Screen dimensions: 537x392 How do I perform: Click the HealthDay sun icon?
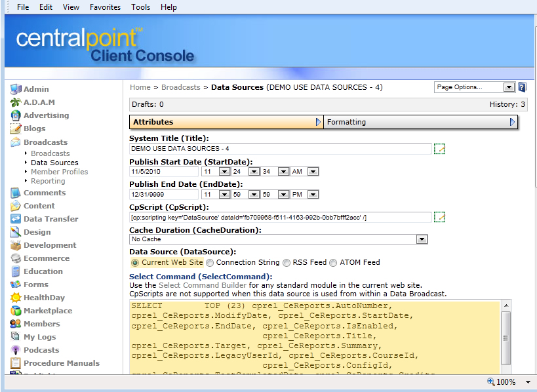tap(15, 298)
